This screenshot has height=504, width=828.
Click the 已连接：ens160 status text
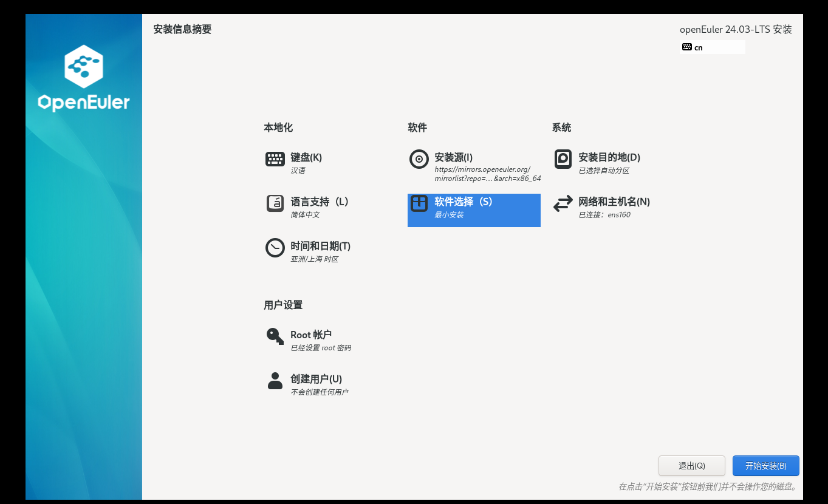coord(604,215)
